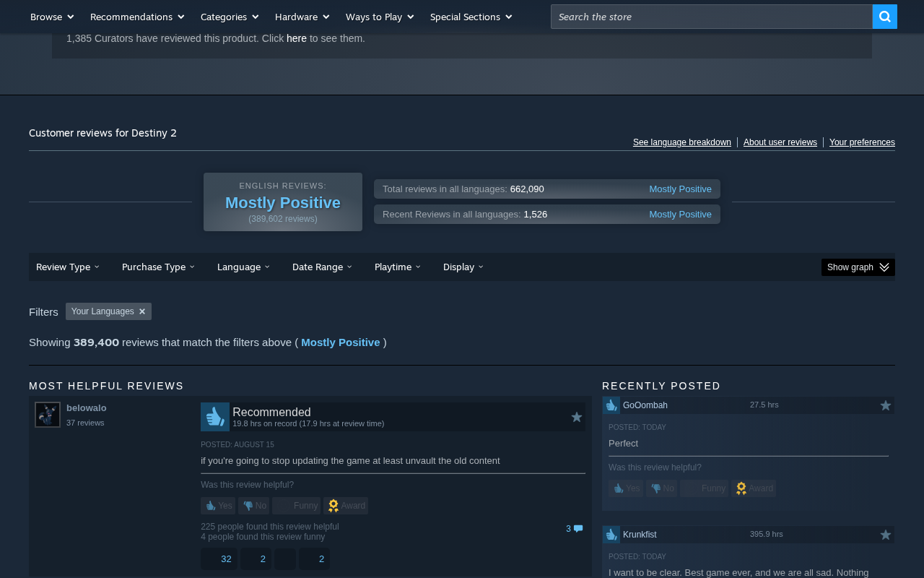This screenshot has height=578, width=924.
Task: Open the Browse menu
Action: tap(52, 17)
